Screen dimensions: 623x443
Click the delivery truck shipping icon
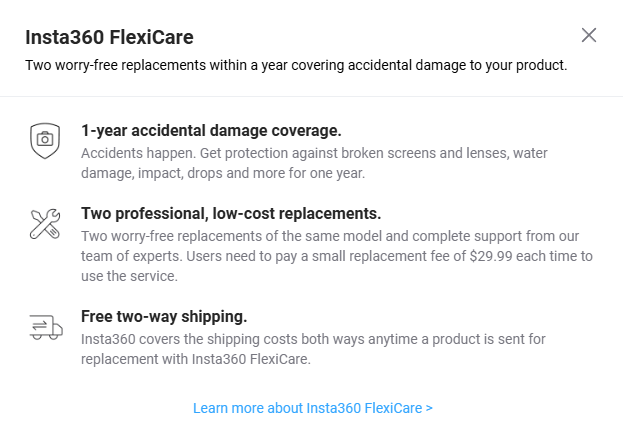[x=45, y=326]
